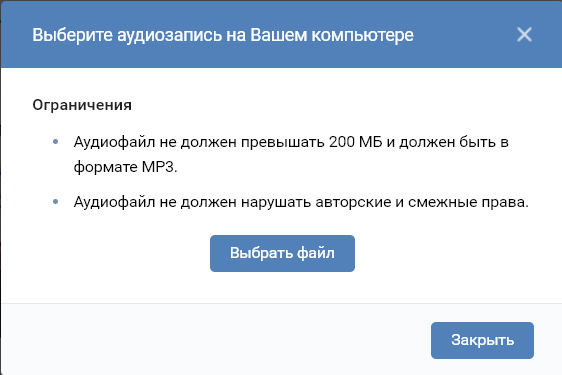This screenshot has height=375, width=562.
Task: Click the words должен быть в
Action: click(x=454, y=142)
